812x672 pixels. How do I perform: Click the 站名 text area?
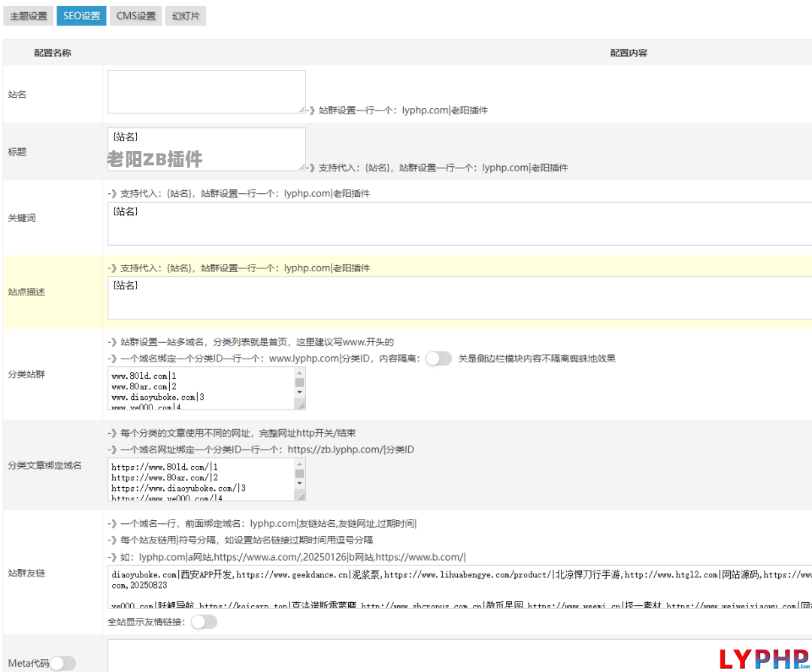(207, 92)
